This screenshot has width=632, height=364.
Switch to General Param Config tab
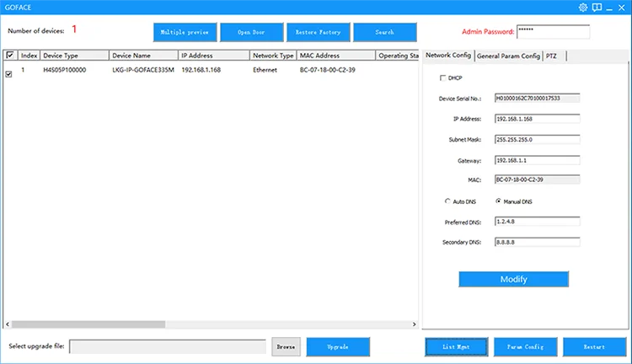(509, 56)
